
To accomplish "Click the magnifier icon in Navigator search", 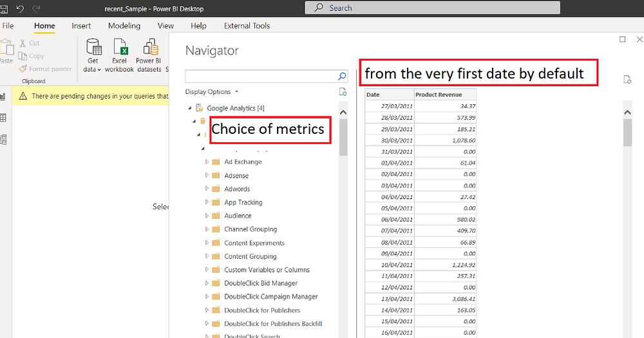I will pyautogui.click(x=343, y=76).
